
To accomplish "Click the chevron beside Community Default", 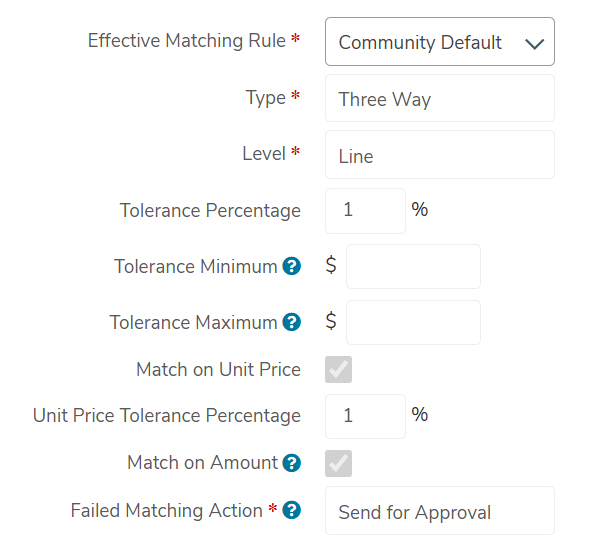I will 535,44.
